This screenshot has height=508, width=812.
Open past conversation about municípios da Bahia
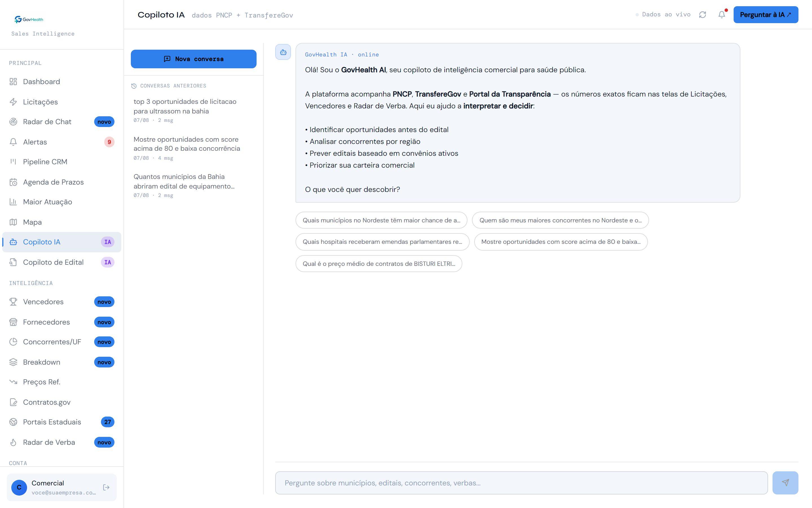[x=194, y=185]
